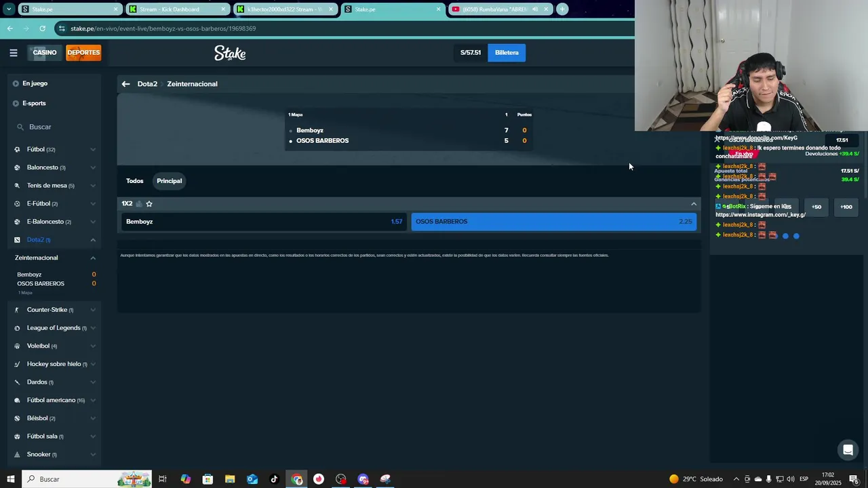This screenshot has width=868, height=488.
Task: Open the Windows Start menu
Action: (x=11, y=479)
